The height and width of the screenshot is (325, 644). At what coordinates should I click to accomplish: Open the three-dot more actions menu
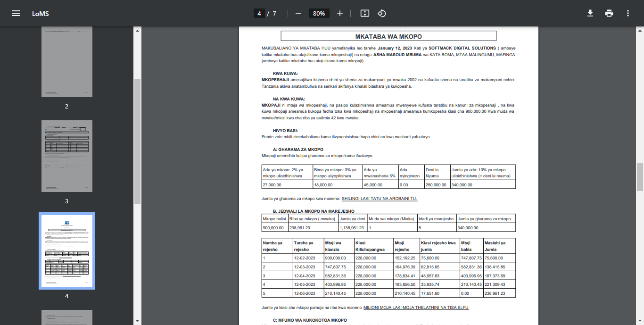628,13
